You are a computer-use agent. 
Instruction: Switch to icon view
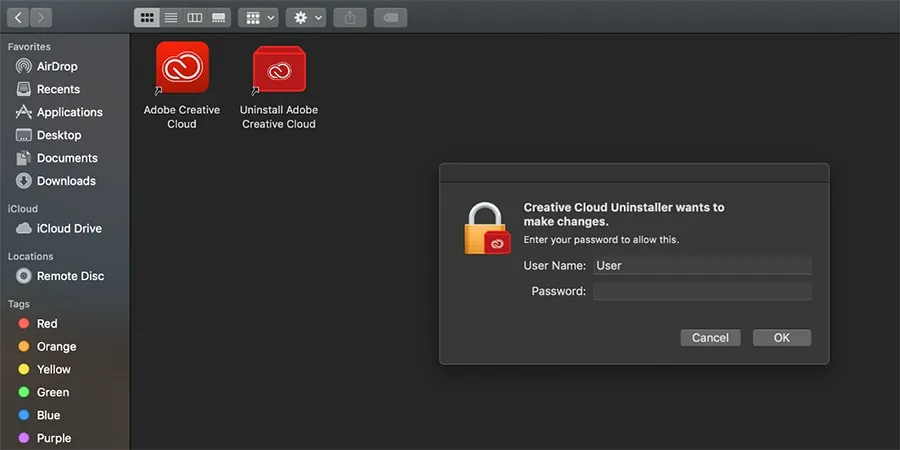click(146, 18)
